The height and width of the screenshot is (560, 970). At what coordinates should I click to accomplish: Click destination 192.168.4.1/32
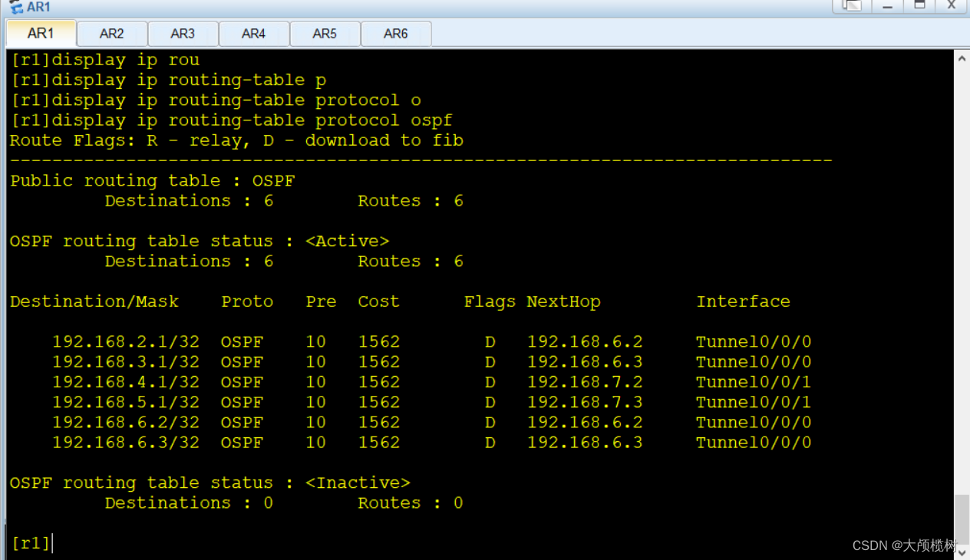click(x=126, y=382)
